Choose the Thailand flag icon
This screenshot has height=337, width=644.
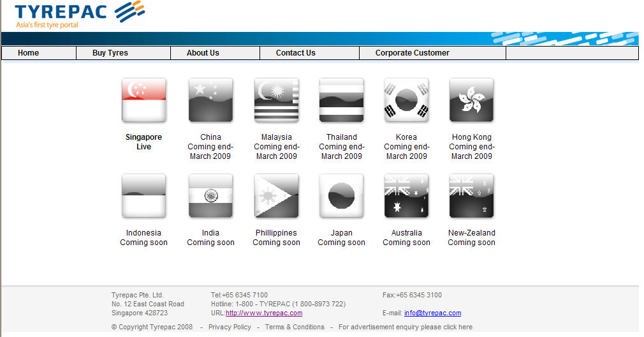tap(341, 100)
